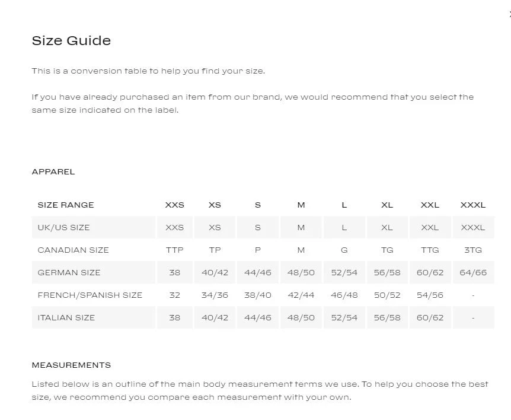Click the Size Guide heading
Viewport: 511px width, 420px height.
tap(71, 40)
